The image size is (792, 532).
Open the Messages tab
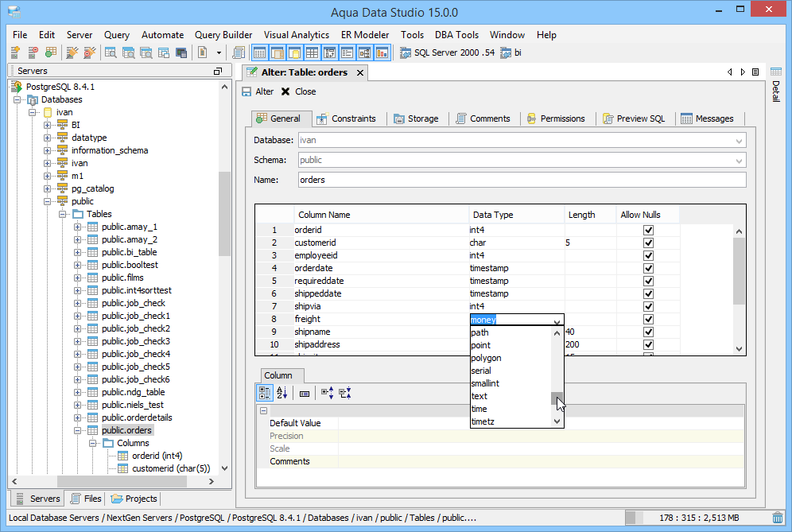pyautogui.click(x=707, y=118)
